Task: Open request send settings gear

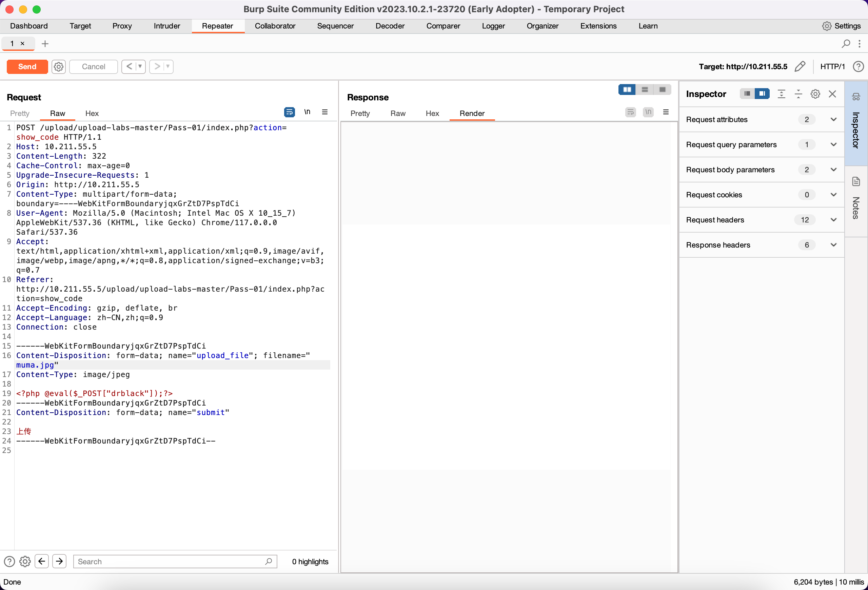Action: [x=59, y=66]
